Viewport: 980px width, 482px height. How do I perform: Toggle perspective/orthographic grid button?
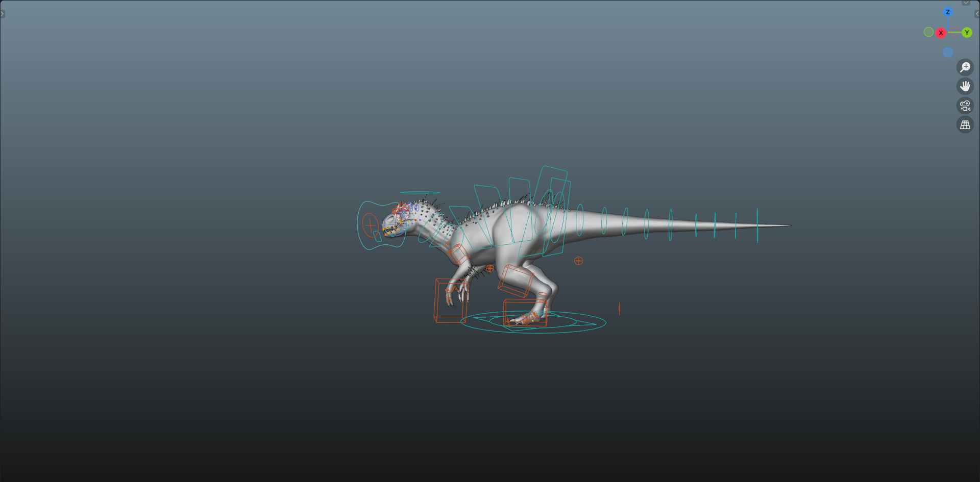[x=965, y=124]
